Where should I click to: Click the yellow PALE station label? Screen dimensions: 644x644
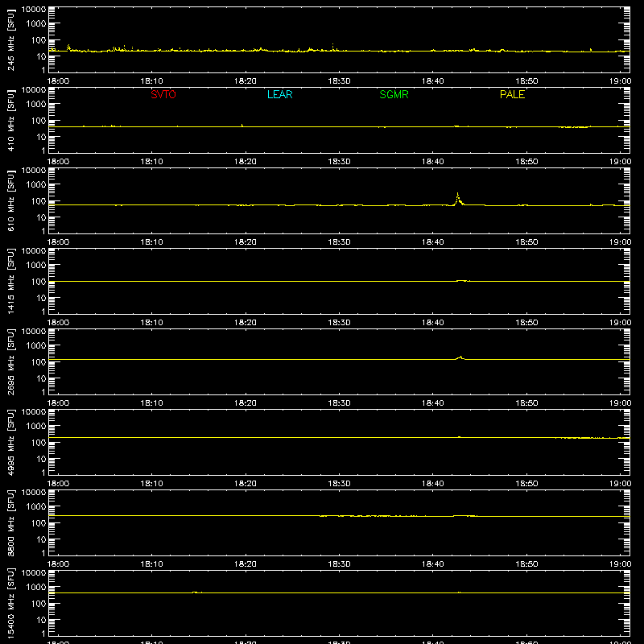pyautogui.click(x=512, y=94)
